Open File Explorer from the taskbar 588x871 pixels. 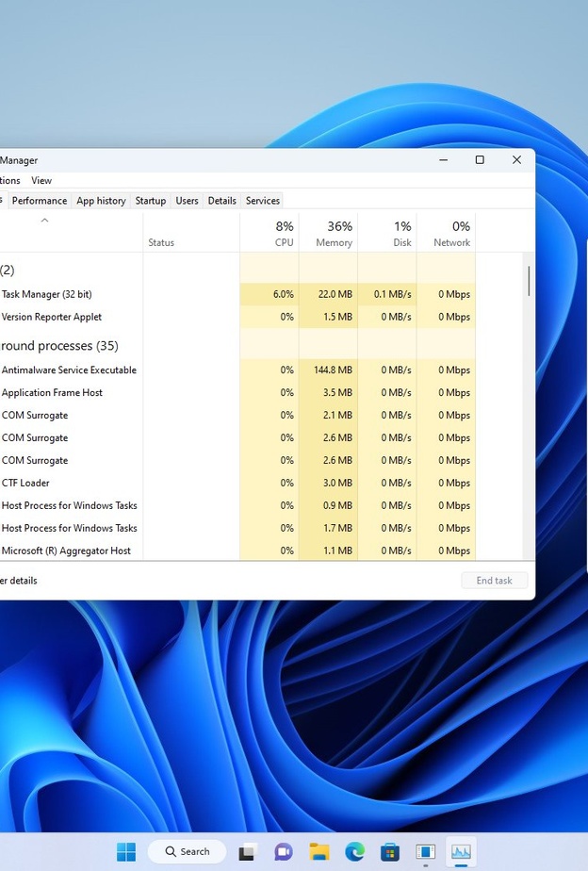coord(319,851)
